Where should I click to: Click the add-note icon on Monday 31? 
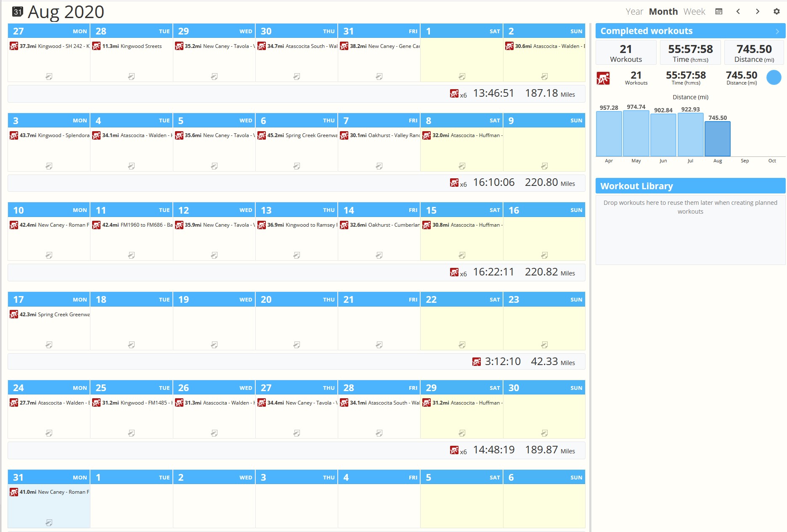click(49, 523)
